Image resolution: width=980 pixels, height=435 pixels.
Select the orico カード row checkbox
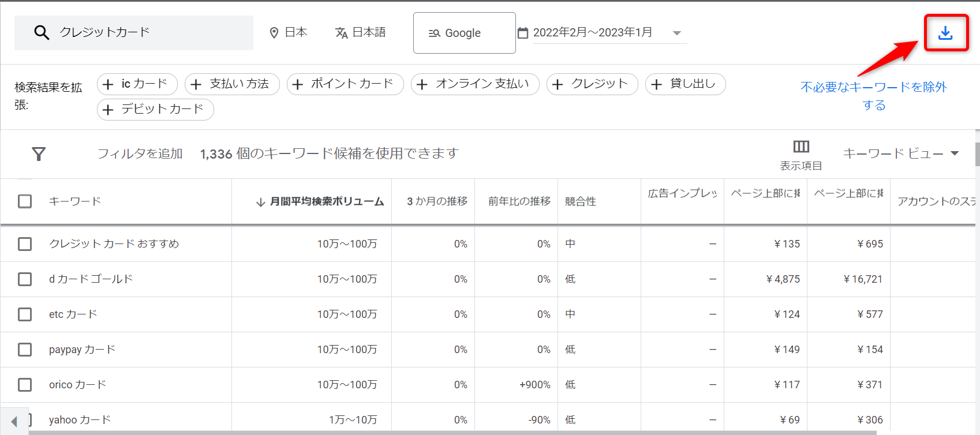25,385
